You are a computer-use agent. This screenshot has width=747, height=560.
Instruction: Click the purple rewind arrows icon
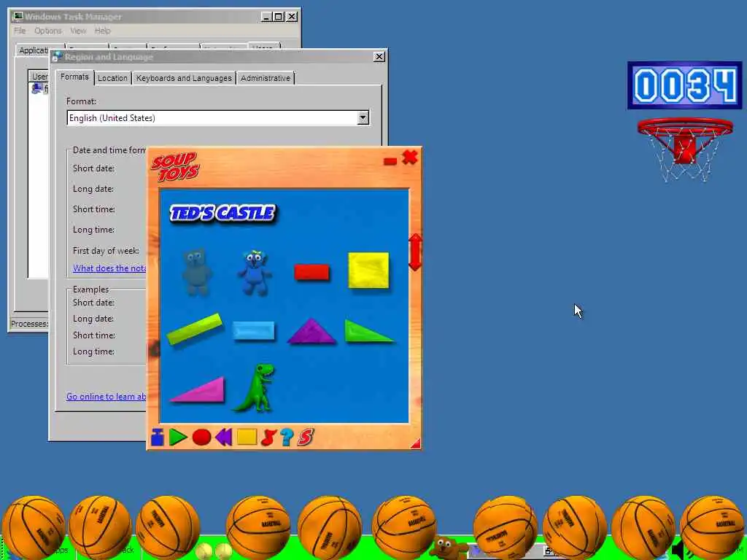click(223, 437)
